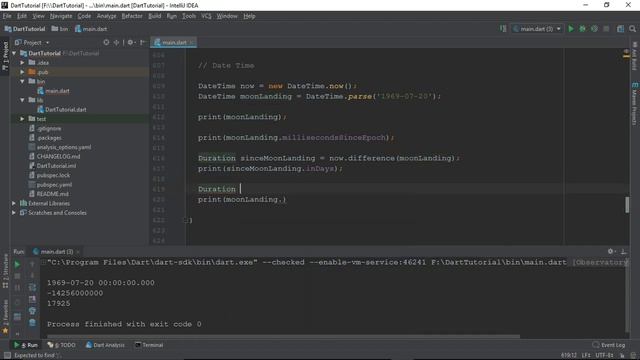Toggle the Maven Projects side tab

[x=635, y=104]
